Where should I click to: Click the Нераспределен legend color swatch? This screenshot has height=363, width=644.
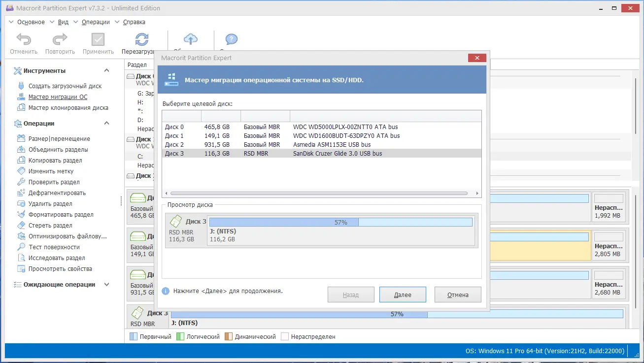285,336
